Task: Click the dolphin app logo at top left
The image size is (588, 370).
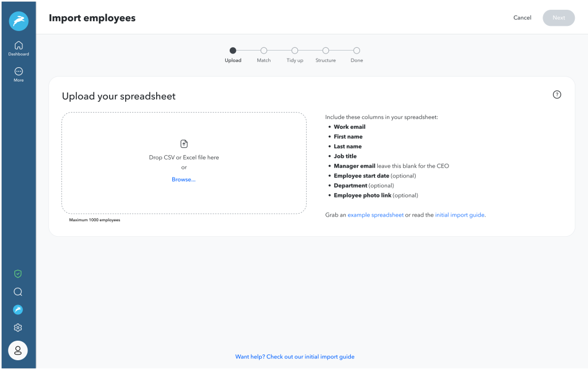Action: [19, 21]
